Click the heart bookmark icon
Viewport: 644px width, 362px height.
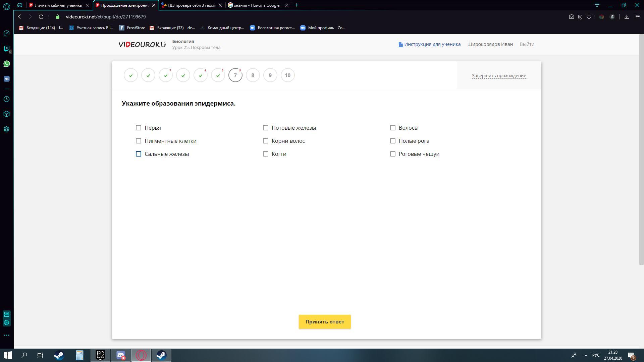point(589,17)
